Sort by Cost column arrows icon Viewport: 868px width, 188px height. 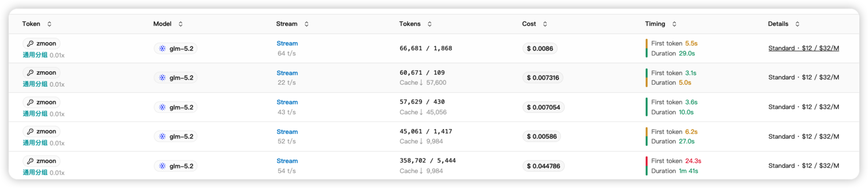[545, 24]
